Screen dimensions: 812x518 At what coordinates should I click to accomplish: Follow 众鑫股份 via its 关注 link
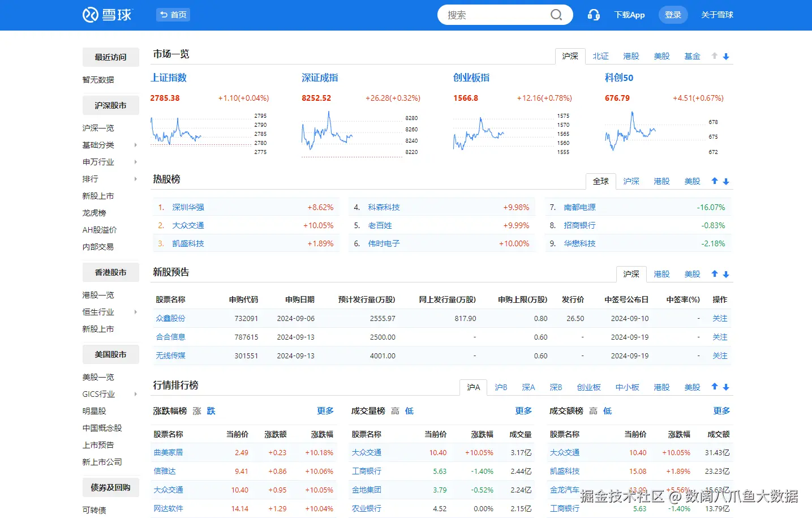pyautogui.click(x=720, y=318)
